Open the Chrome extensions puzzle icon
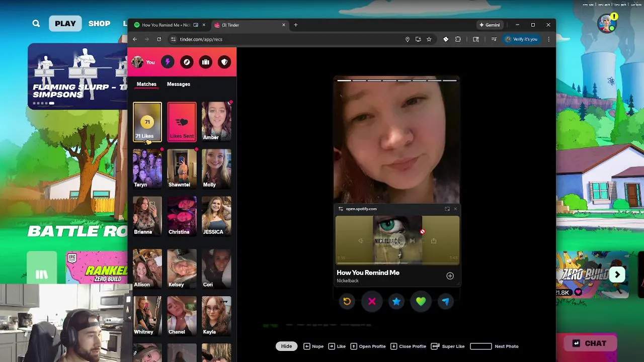Viewport: 644px width, 362px height. (458, 39)
